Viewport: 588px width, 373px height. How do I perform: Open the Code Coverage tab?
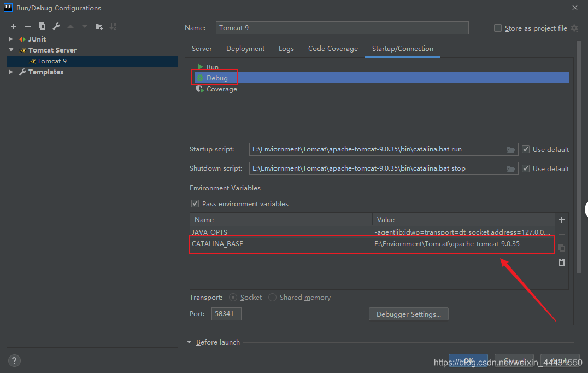tap(332, 48)
